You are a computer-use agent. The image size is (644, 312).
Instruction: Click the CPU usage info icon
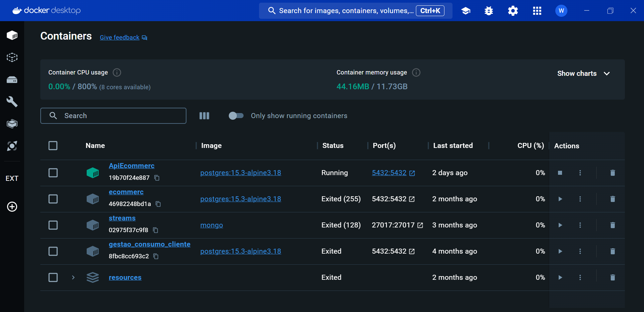[x=117, y=72]
